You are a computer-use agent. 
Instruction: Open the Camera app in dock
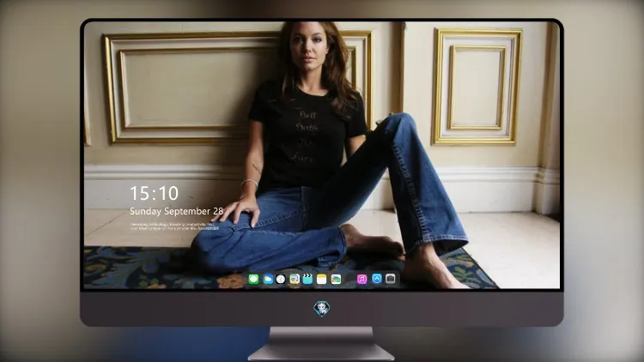pos(391,279)
